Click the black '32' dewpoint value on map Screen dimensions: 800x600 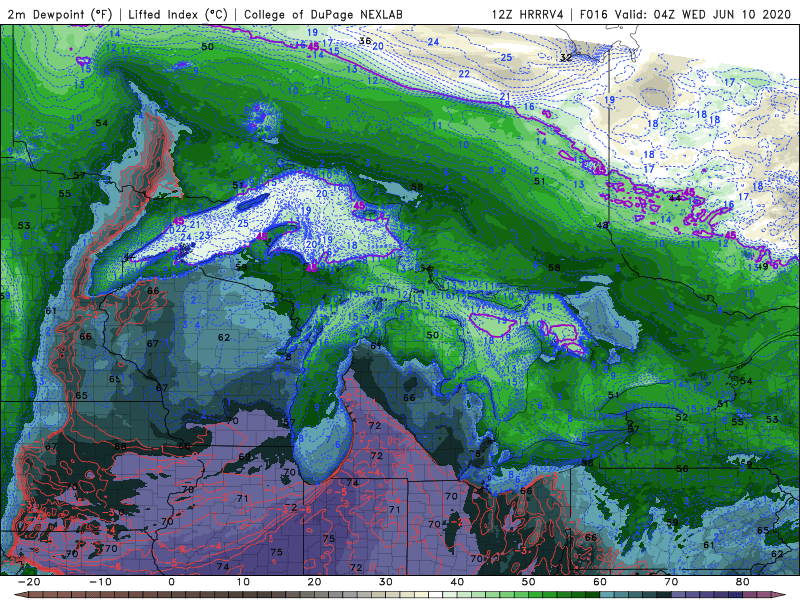coord(566,57)
